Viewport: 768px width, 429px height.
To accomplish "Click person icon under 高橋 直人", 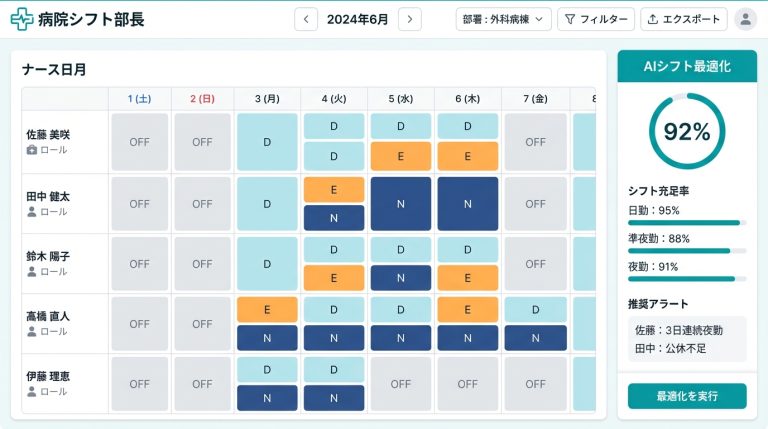I will coord(31,331).
